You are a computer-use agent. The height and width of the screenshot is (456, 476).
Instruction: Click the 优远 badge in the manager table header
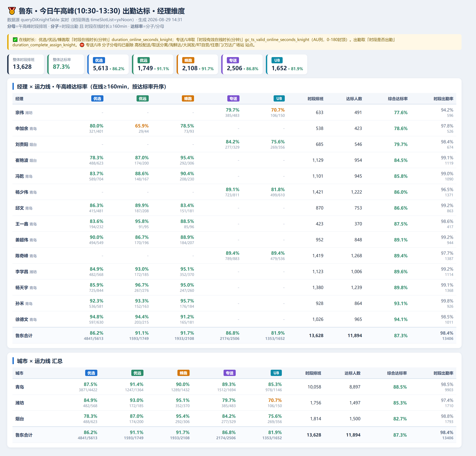tap(143, 99)
